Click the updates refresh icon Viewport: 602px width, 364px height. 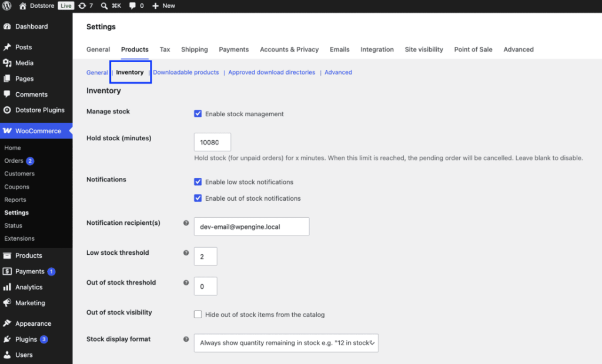pos(82,6)
